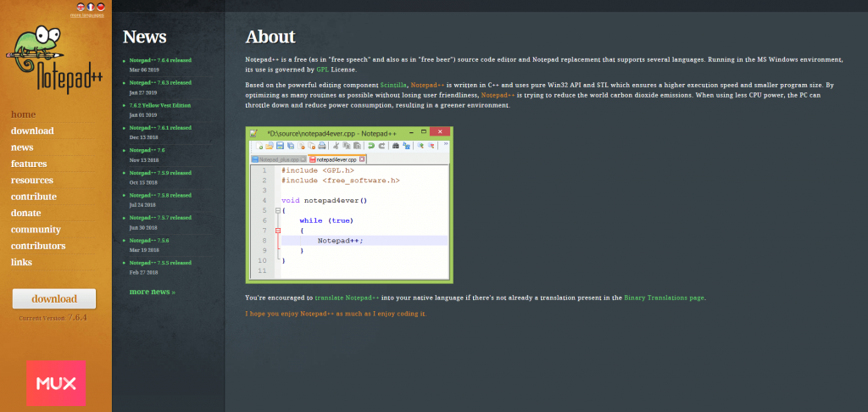
Task: Open the links page from the sidebar
Action: pos(21,263)
